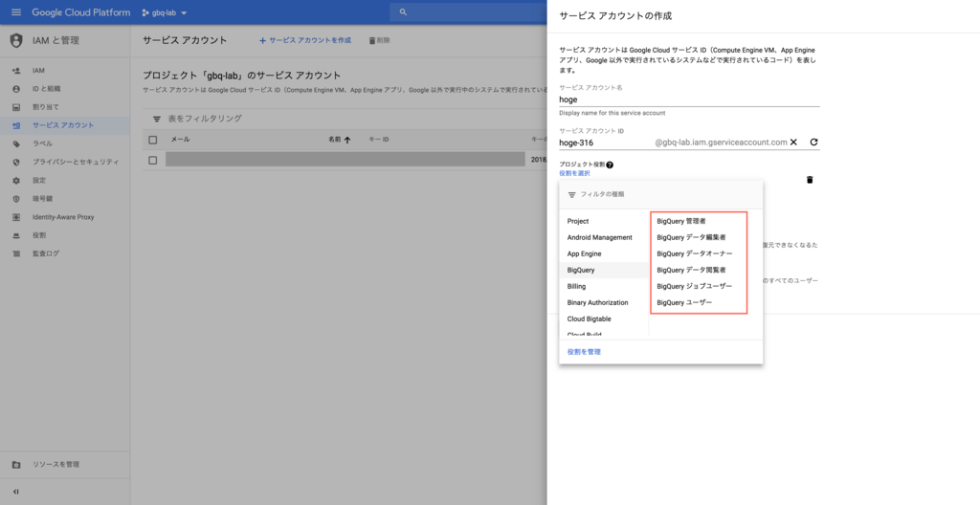Select the Project role category
This screenshot has width=980, height=505.
[604, 221]
